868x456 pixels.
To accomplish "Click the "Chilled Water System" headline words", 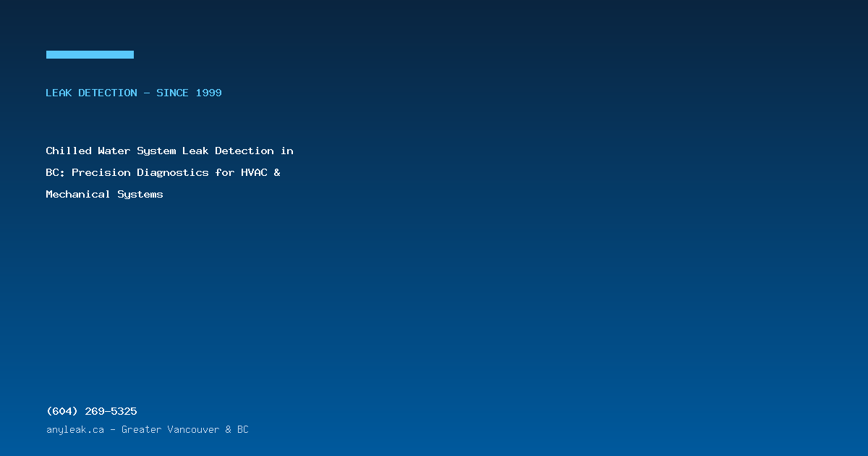I will point(111,151).
